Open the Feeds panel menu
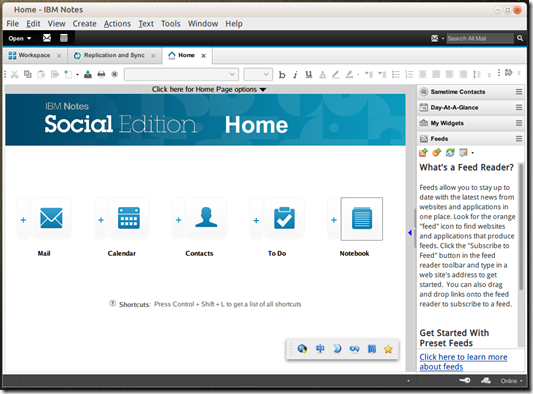 [519, 139]
